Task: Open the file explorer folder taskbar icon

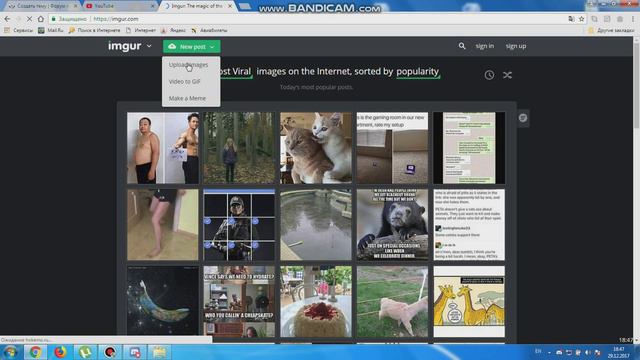Action: 160,352
